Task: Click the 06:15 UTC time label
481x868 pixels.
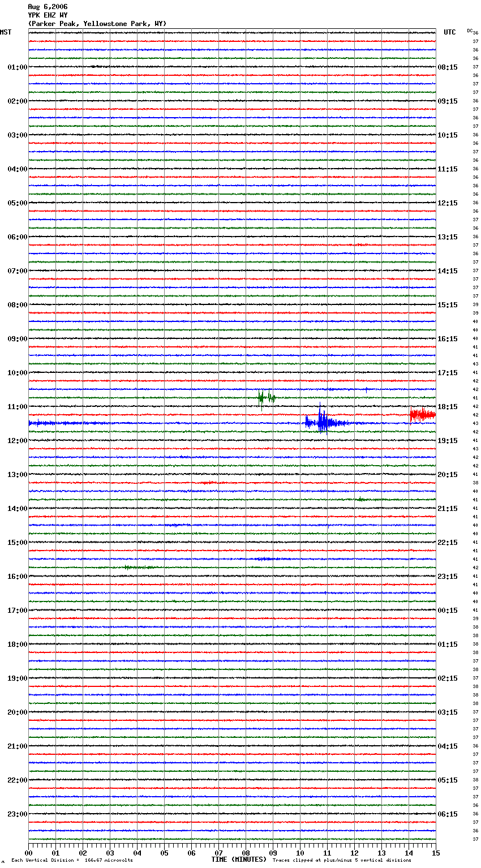Action: coord(448,814)
